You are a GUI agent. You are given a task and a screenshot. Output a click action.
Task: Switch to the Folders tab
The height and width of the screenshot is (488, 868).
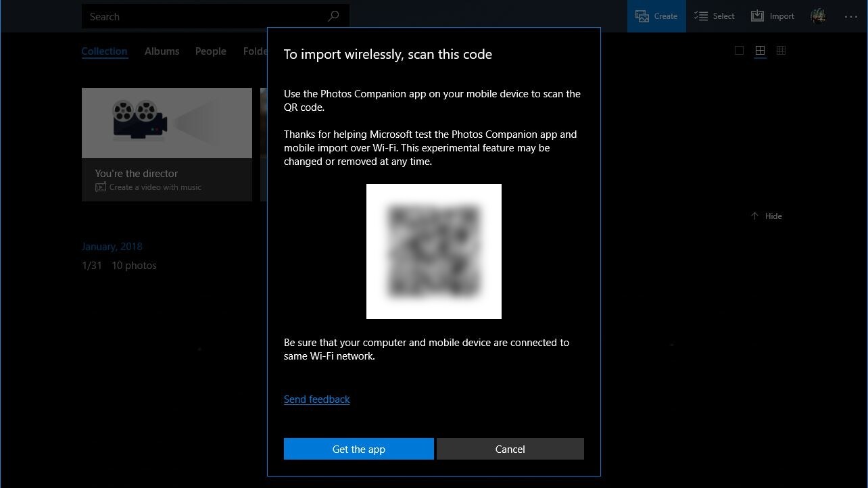coord(256,51)
